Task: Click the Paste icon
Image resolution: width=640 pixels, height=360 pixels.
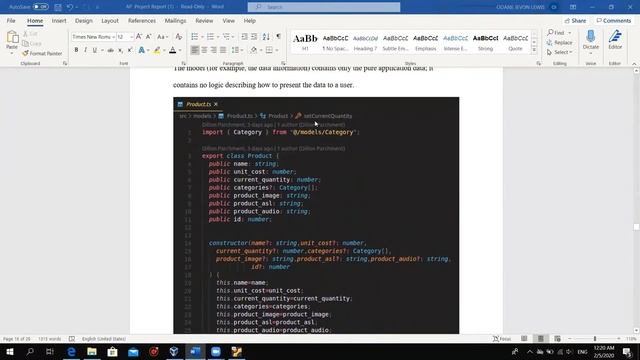Action: click(12, 38)
